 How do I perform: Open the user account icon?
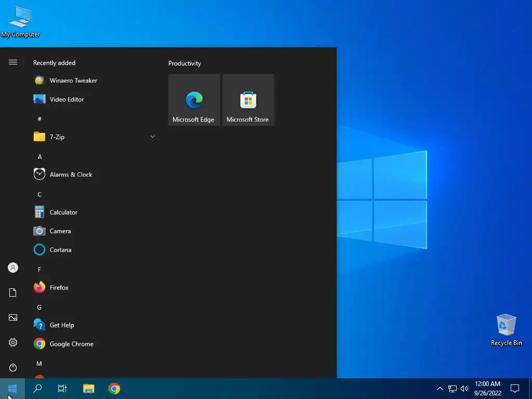(13, 268)
